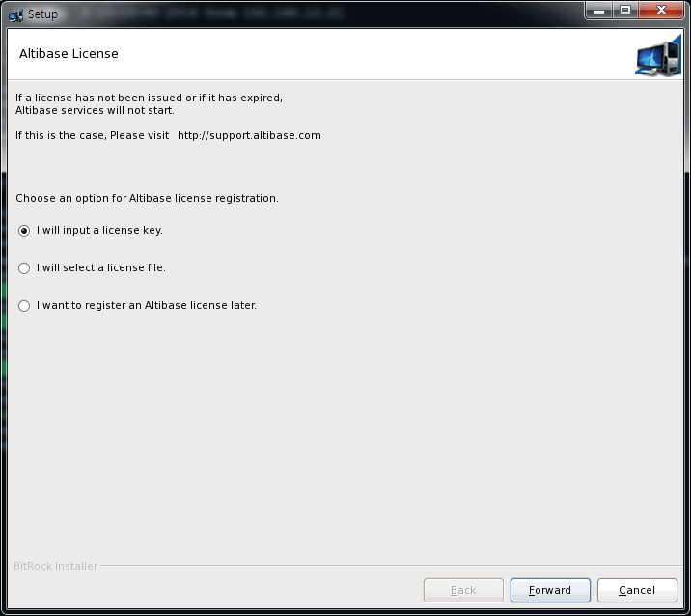Viewport: 691px width, 616px height.
Task: Click the 'BitRock Installer' label
Action: pyautogui.click(x=56, y=566)
